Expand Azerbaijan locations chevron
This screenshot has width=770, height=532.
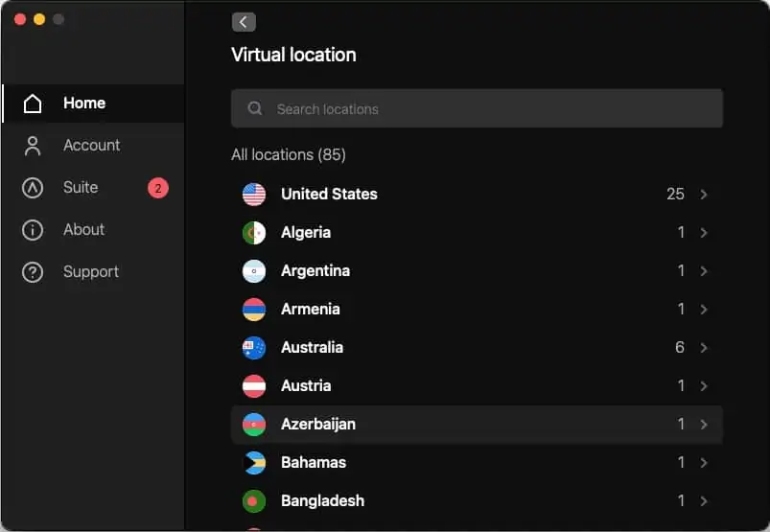704,425
